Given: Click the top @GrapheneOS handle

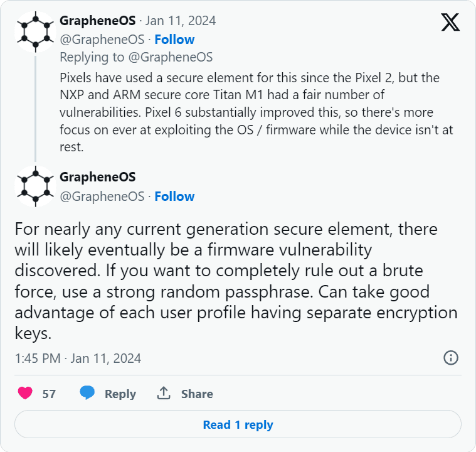Looking at the screenshot, I should tap(102, 39).
